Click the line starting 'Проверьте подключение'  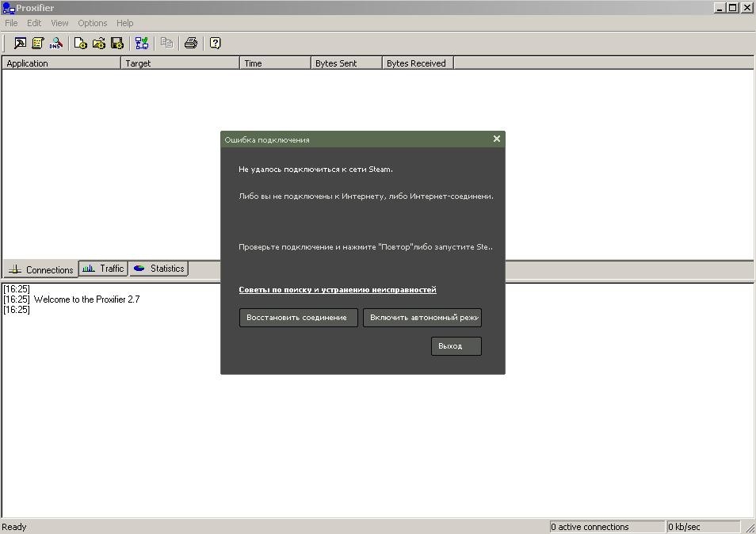[x=366, y=246]
